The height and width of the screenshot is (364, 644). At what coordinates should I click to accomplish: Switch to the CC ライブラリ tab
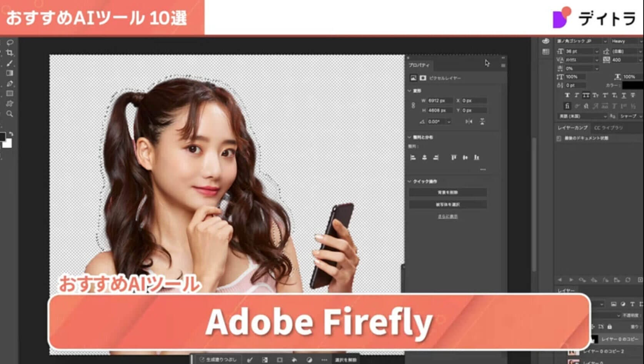(608, 128)
